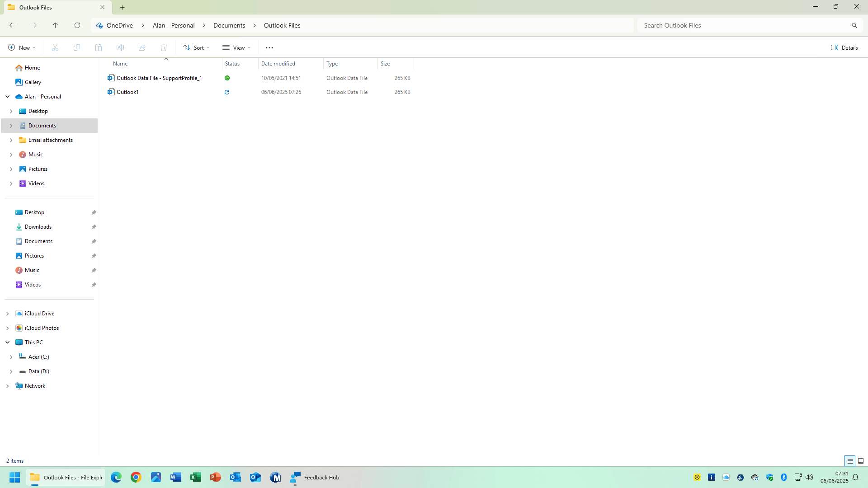This screenshot has height=488, width=868.
Task: Click the Delete trash icon
Action: tap(163, 47)
